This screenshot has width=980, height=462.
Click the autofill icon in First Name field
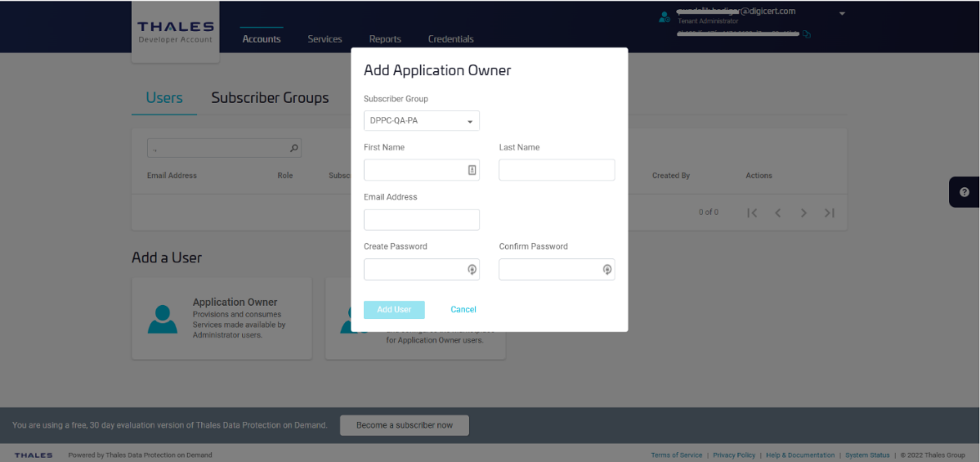point(472,170)
